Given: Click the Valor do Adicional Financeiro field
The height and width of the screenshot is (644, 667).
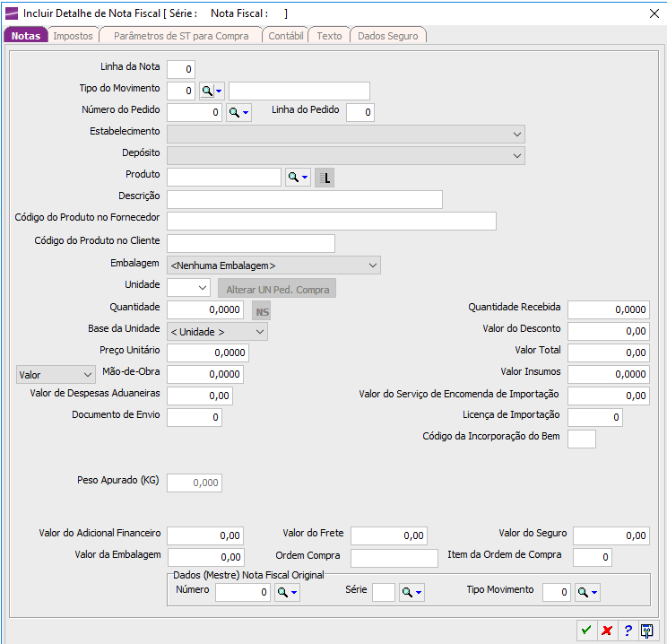Looking at the screenshot, I should coord(205,535).
